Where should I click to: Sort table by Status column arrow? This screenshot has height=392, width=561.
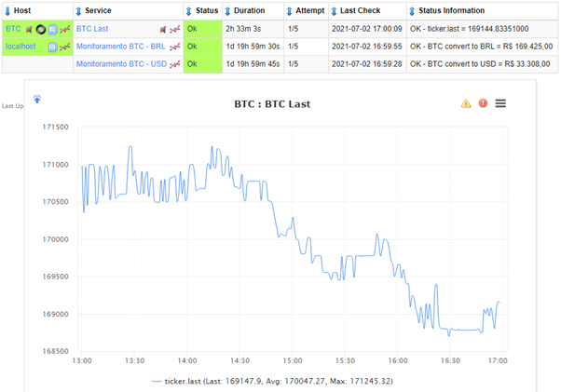tap(189, 11)
